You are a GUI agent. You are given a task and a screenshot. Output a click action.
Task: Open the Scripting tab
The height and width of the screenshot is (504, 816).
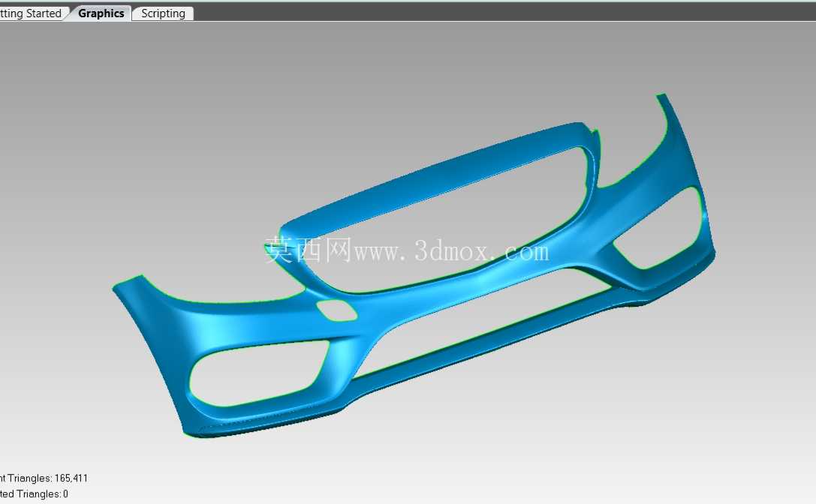[x=163, y=13]
